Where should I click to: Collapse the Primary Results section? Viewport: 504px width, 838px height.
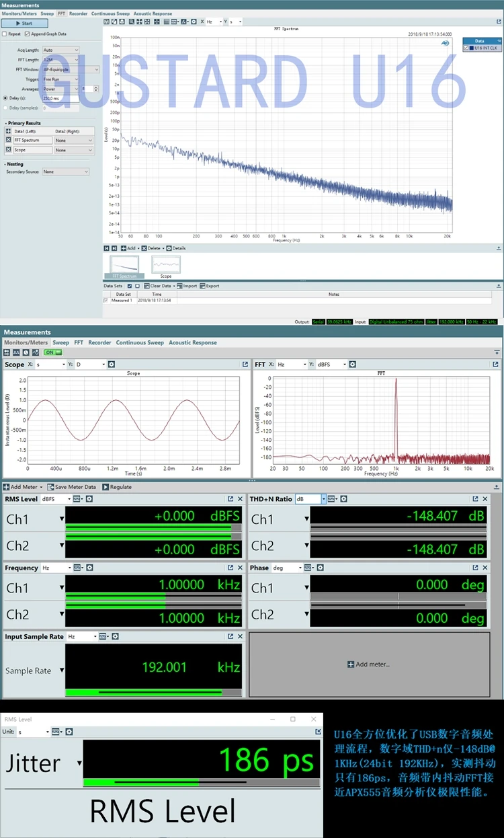5,123
